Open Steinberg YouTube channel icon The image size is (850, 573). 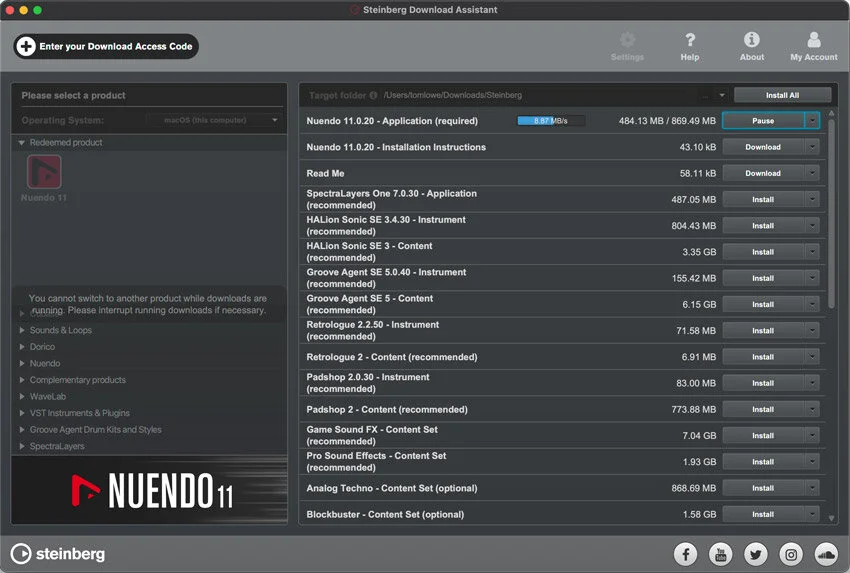click(720, 554)
